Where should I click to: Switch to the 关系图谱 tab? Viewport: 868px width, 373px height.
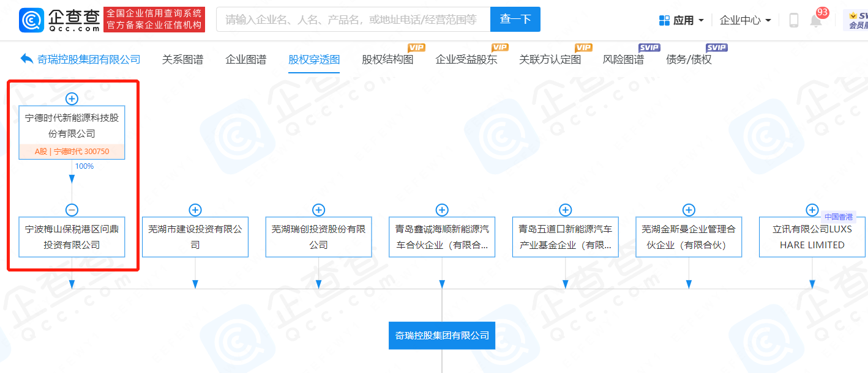tap(182, 59)
